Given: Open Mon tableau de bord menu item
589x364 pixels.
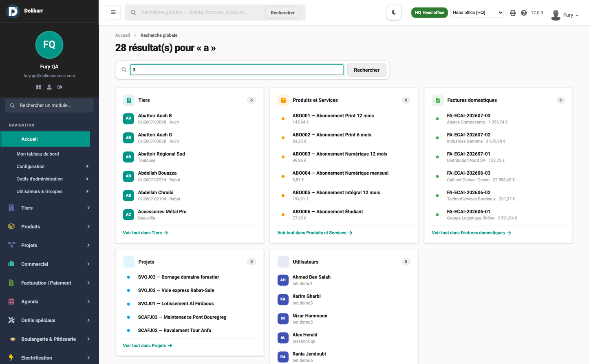Looking at the screenshot, I should (x=38, y=154).
